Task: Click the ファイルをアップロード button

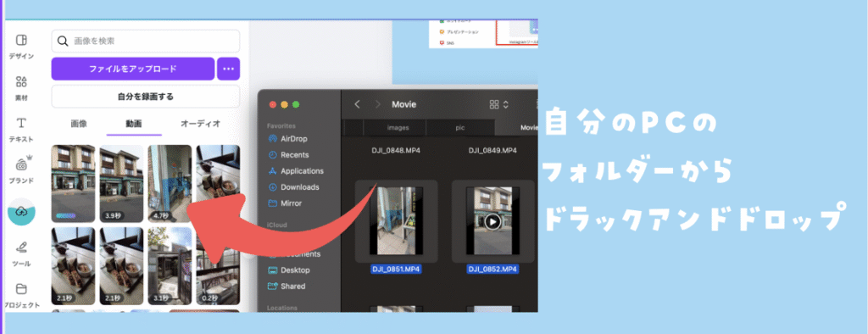Action: point(133,69)
